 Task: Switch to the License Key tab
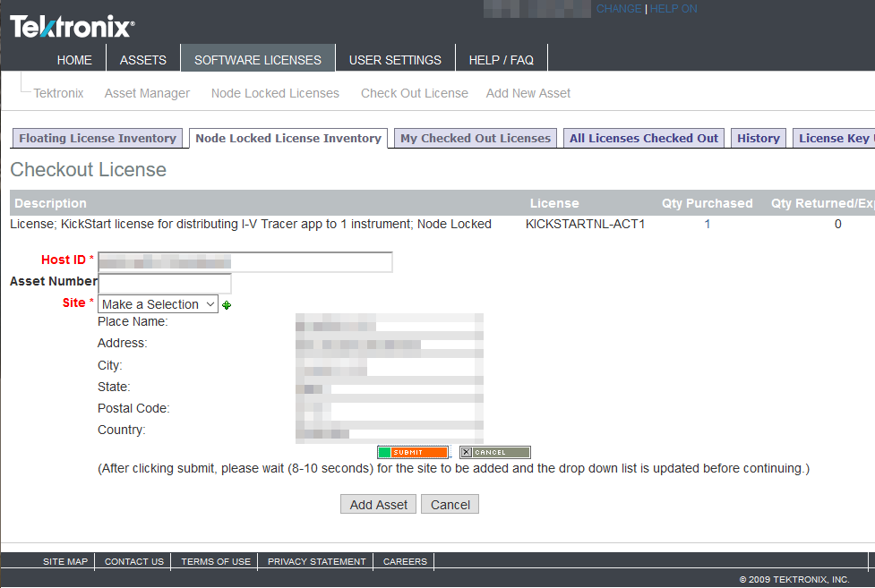(834, 139)
